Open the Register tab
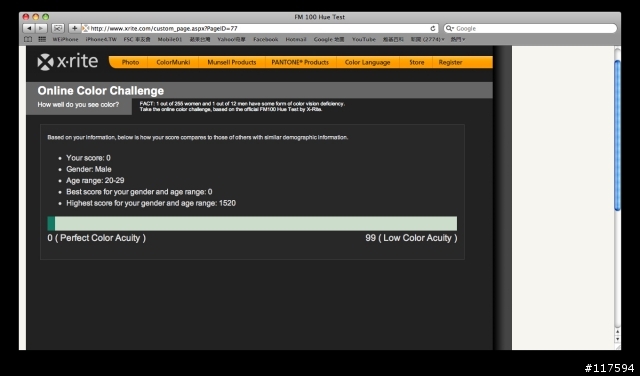The height and width of the screenshot is (376, 640). click(450, 62)
